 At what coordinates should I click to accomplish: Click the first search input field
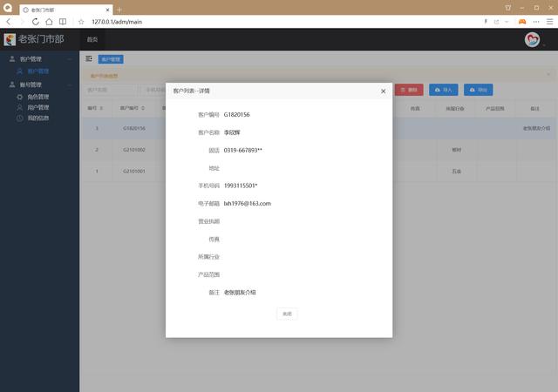pos(111,90)
